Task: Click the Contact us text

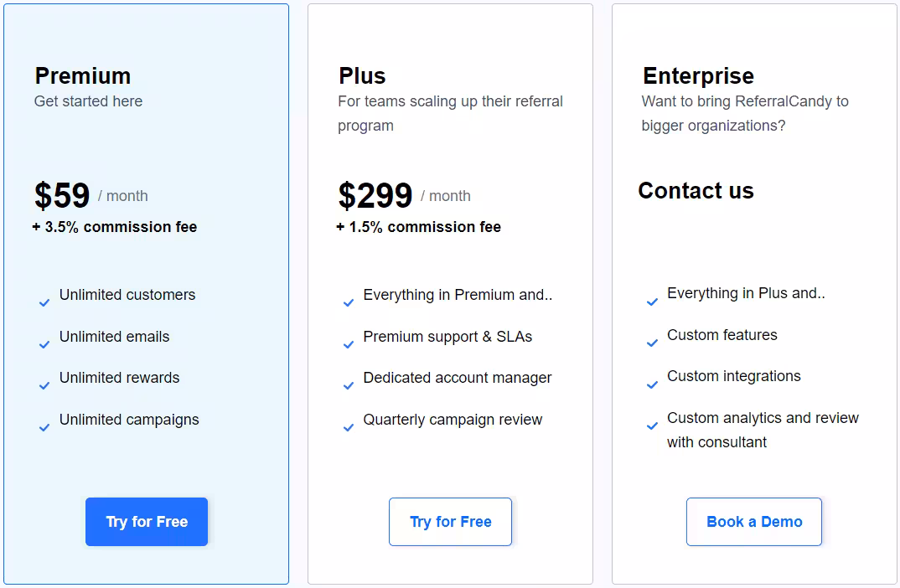Action: pyautogui.click(x=696, y=191)
